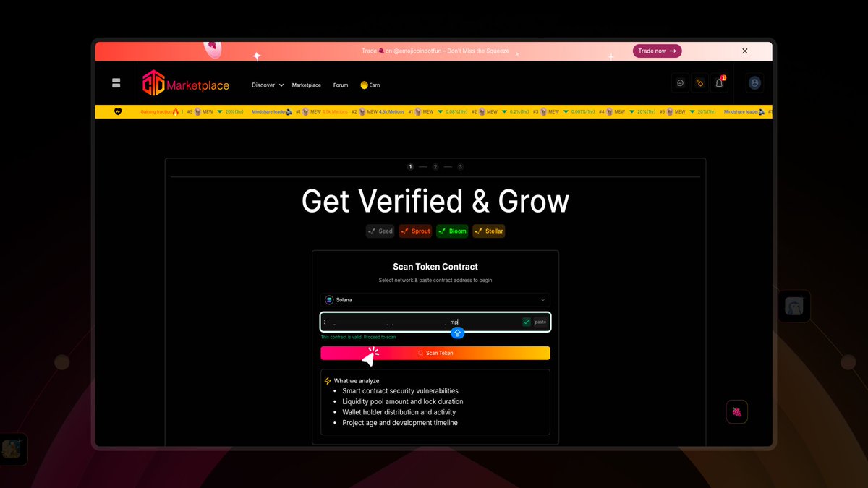Open the sidebar menu icon beside the logo

pyautogui.click(x=116, y=83)
